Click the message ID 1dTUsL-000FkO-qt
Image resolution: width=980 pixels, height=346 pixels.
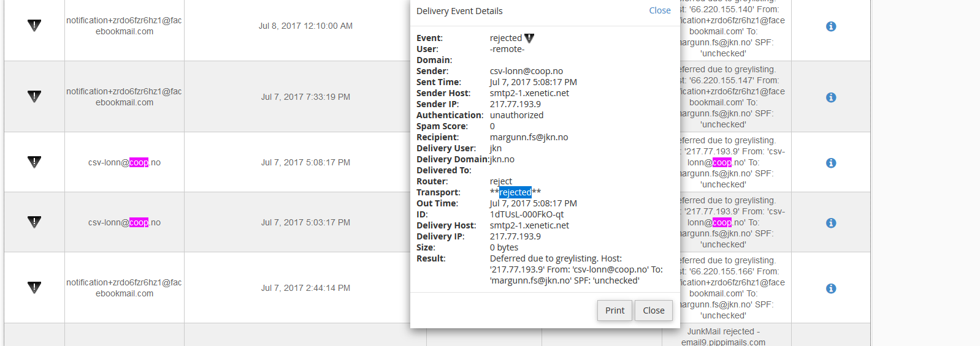point(526,214)
